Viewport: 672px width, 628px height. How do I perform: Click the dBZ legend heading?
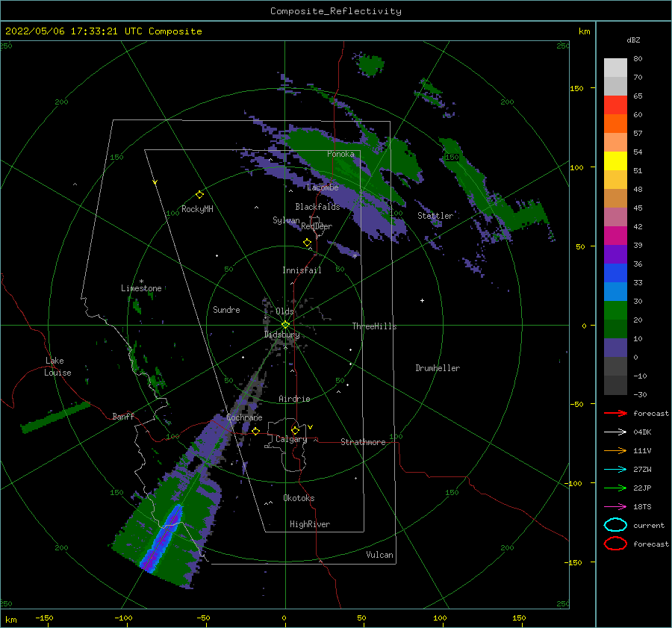coord(633,40)
